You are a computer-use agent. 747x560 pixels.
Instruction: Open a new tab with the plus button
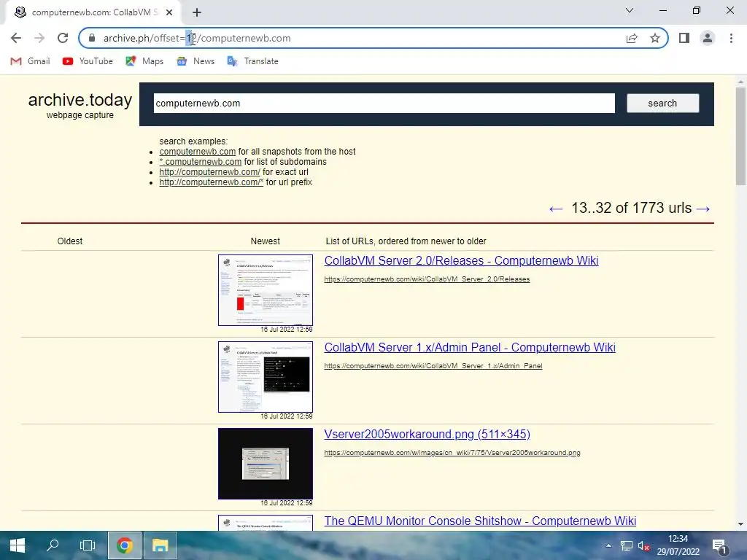197,12
